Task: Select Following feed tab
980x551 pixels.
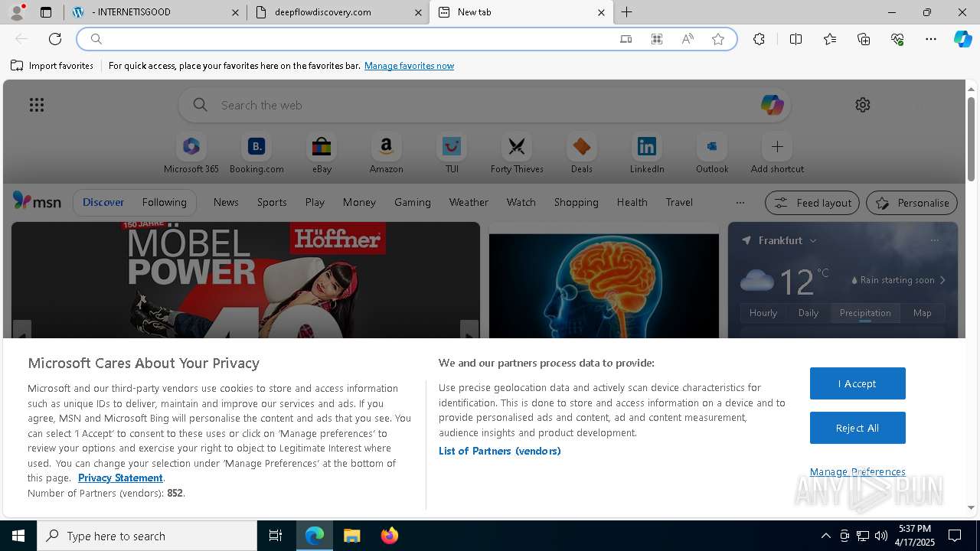Action: [164, 202]
